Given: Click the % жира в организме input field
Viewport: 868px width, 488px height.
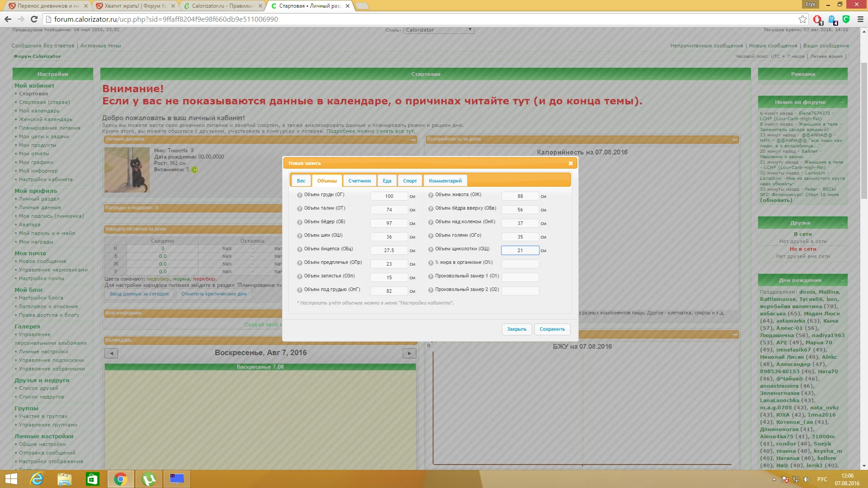Looking at the screenshot, I should tap(520, 264).
